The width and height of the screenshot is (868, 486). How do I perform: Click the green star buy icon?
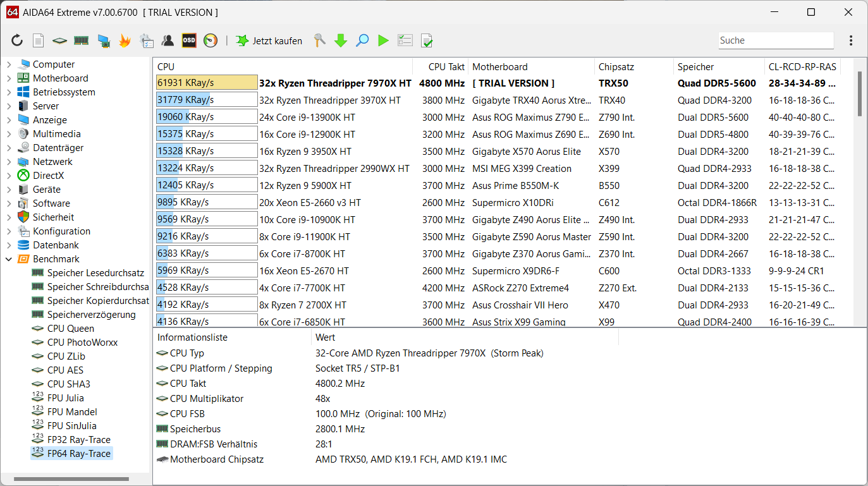pos(242,40)
